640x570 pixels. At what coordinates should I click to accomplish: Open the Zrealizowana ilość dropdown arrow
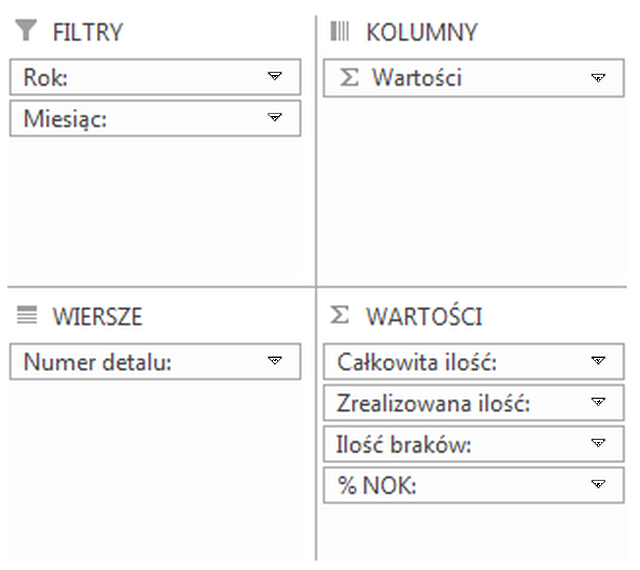point(599,403)
